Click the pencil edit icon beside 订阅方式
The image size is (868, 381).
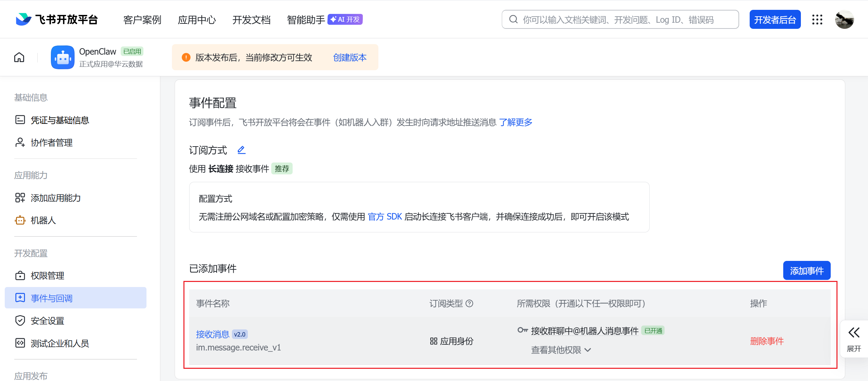[241, 150]
